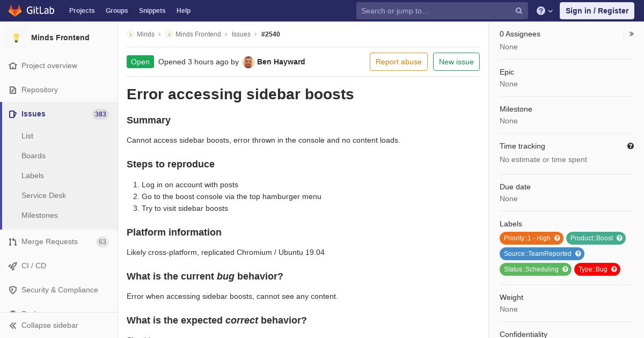Click the Merge Requests count badge 63
The width and height of the screenshot is (644, 338).
tap(103, 242)
